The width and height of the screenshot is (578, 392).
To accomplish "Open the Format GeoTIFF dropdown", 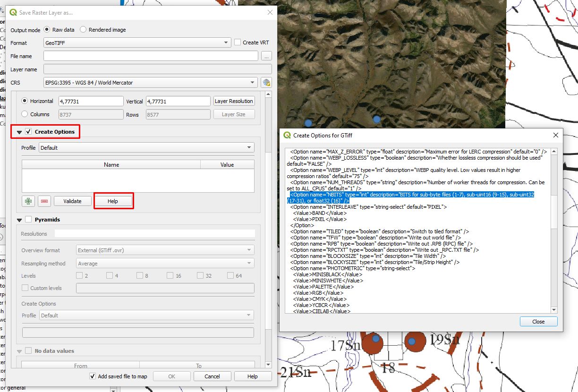I will [x=137, y=43].
